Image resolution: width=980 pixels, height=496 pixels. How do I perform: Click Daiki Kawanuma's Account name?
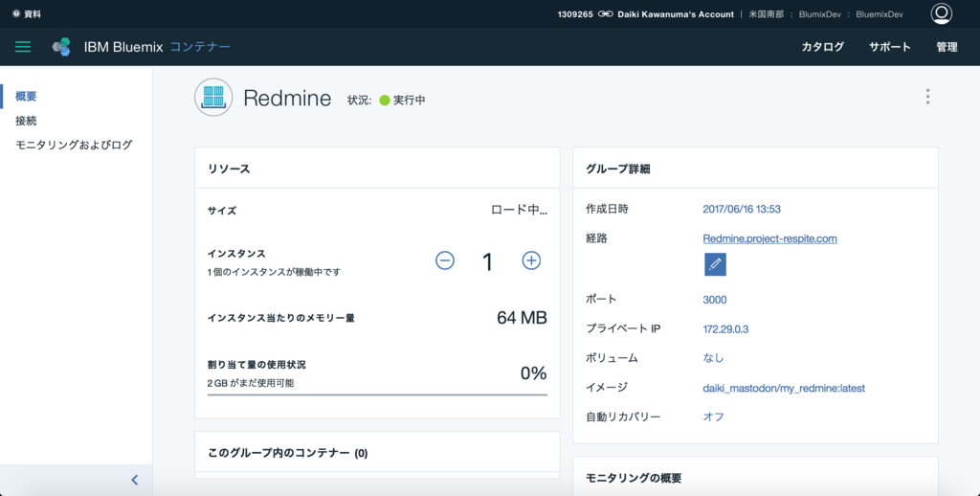click(676, 13)
